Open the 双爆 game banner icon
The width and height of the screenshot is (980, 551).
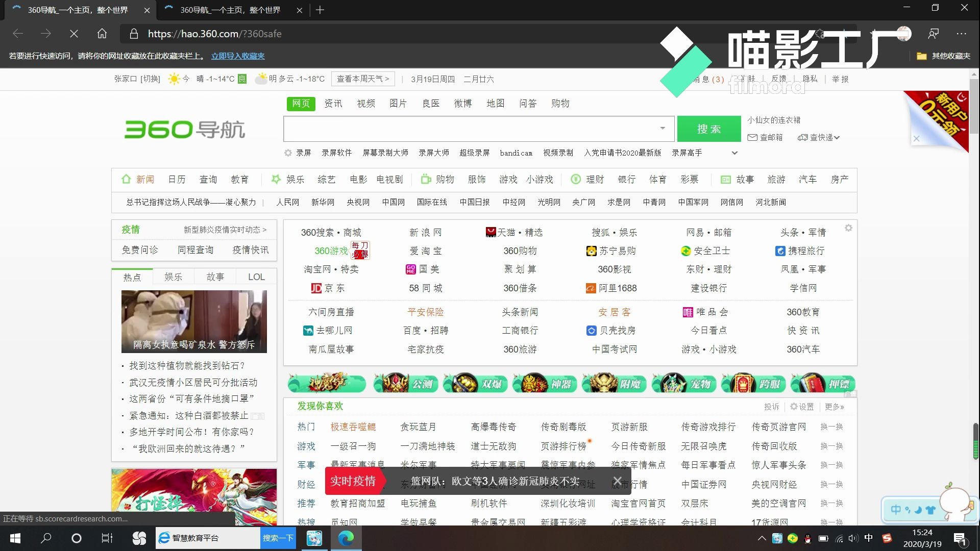476,383
